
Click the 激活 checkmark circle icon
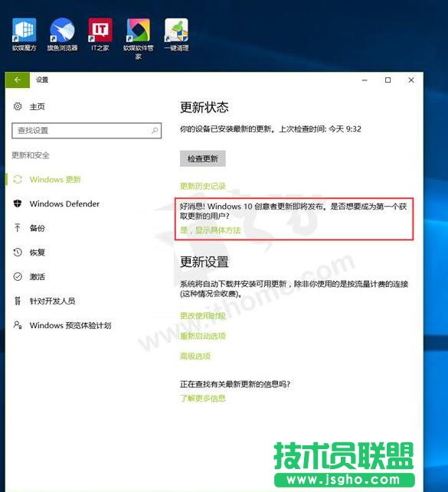pyautogui.click(x=18, y=276)
